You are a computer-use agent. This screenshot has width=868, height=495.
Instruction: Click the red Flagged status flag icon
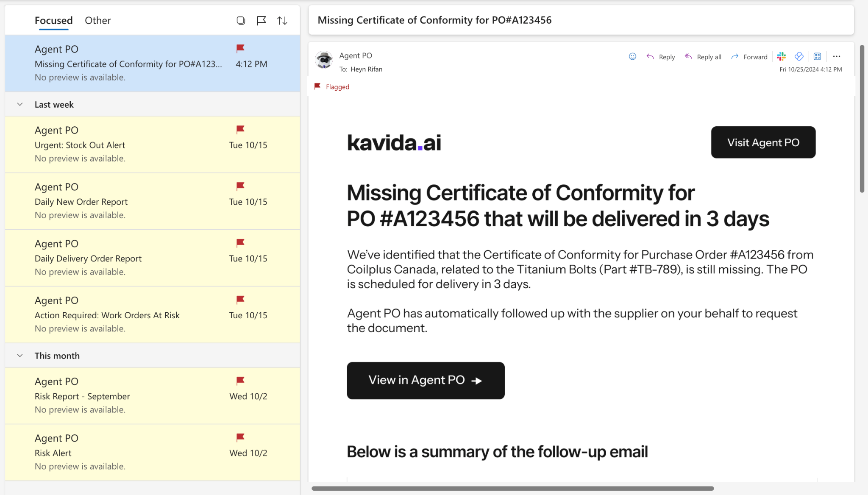tap(317, 86)
